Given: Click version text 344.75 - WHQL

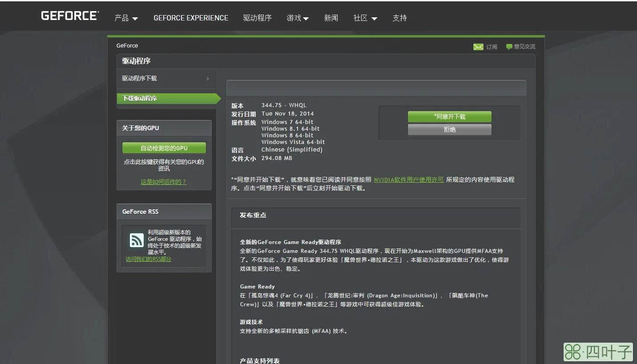Looking at the screenshot, I should [x=284, y=105].
